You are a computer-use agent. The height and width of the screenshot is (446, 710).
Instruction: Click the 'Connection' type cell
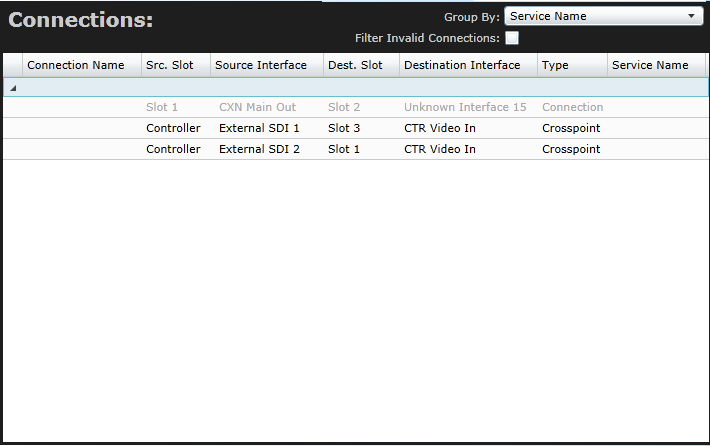tap(572, 107)
